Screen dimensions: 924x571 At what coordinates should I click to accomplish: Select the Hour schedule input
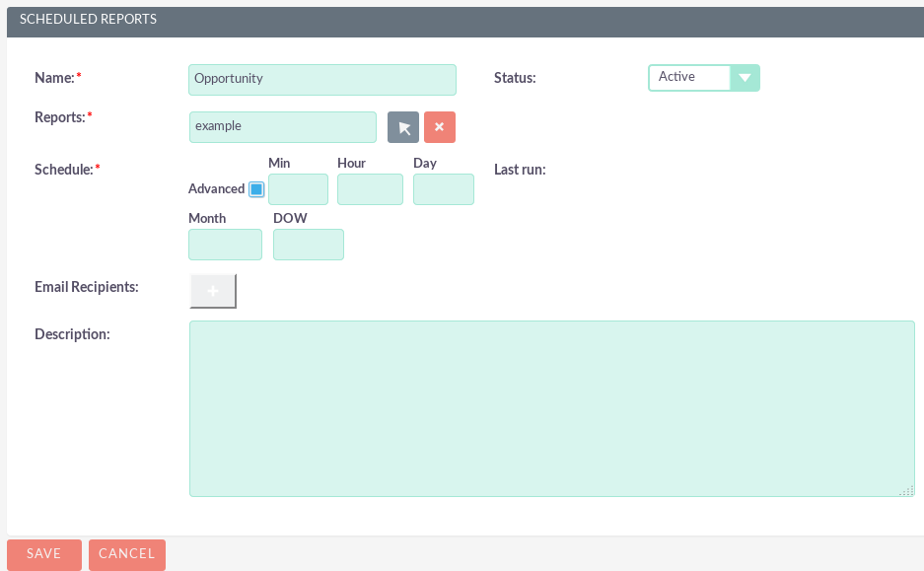click(x=370, y=189)
